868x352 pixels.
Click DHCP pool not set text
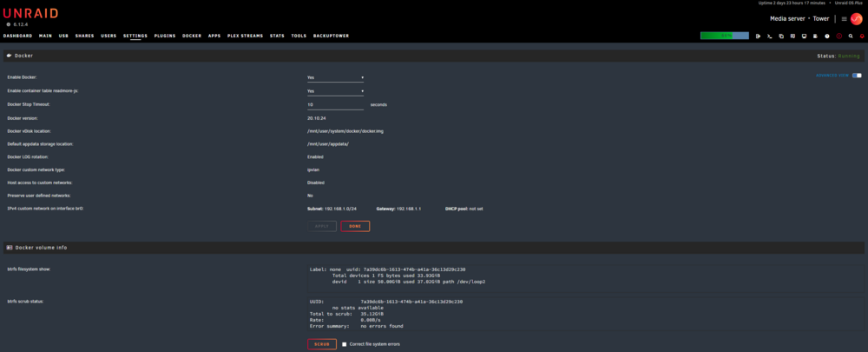pyautogui.click(x=464, y=209)
